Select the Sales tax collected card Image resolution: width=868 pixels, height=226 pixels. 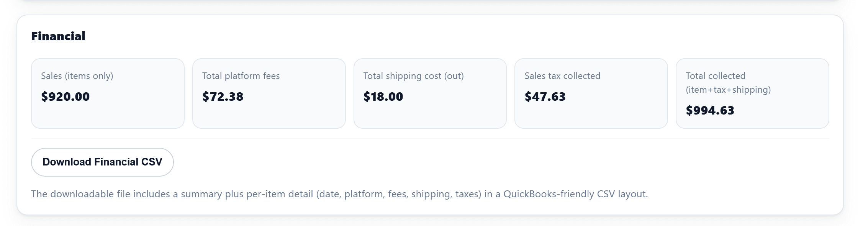(x=591, y=93)
